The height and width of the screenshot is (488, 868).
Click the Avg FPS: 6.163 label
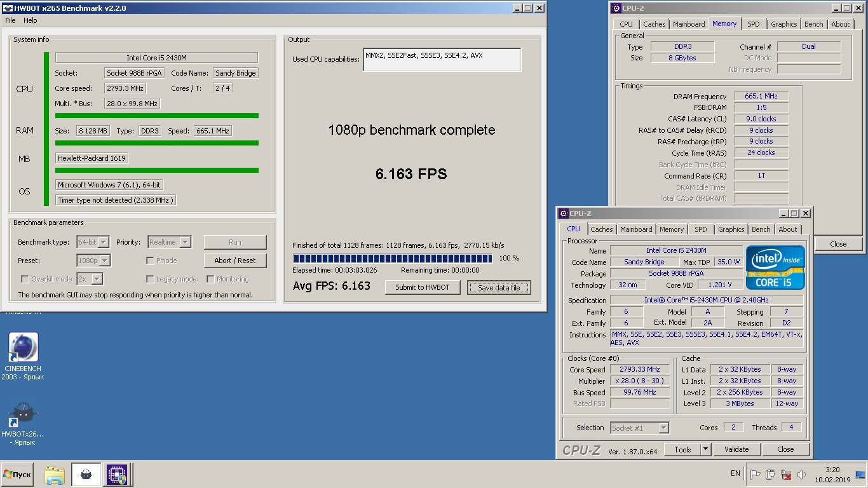[x=332, y=286]
